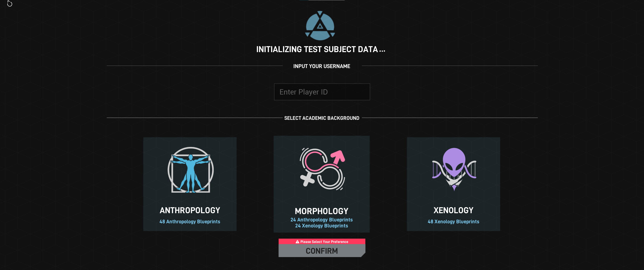The height and width of the screenshot is (270, 644).
Task: Select the ANTHROPOLOGY title text
Action: (190, 210)
